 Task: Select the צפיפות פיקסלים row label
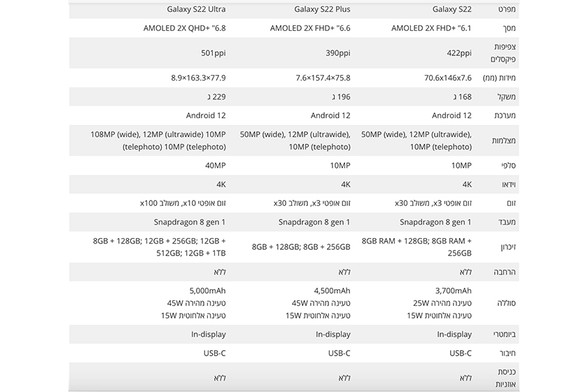pyautogui.click(x=503, y=53)
